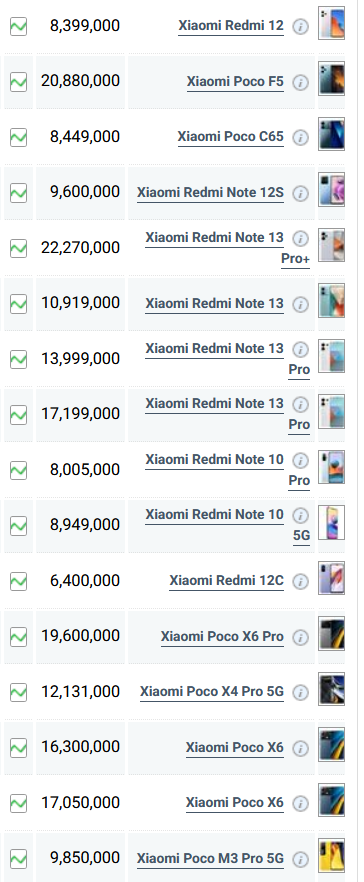Open price chart icon for Xiaomi Redmi 12
This screenshot has width=364, height=882.
[19, 26]
